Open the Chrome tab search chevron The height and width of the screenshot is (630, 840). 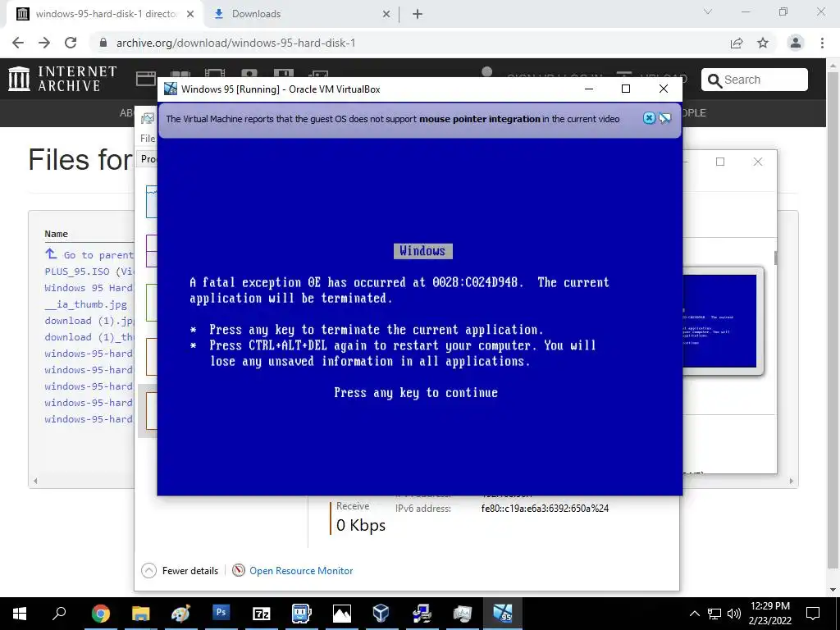coord(708,11)
